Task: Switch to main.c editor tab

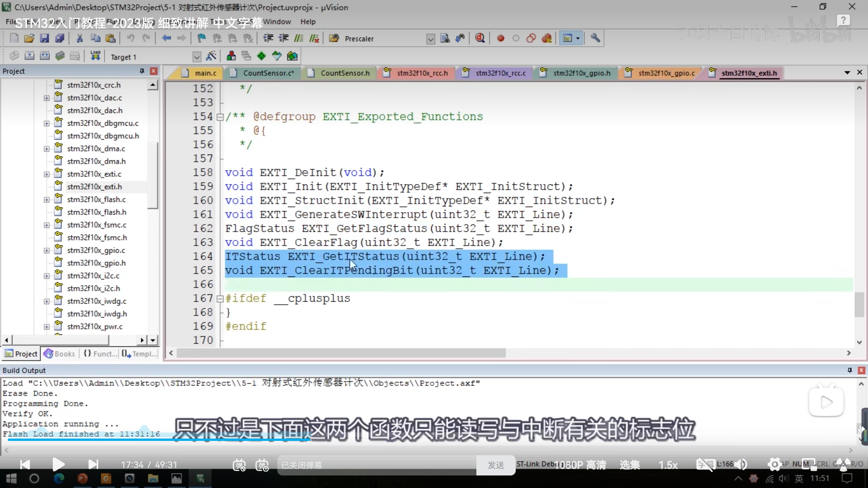Action: point(205,73)
